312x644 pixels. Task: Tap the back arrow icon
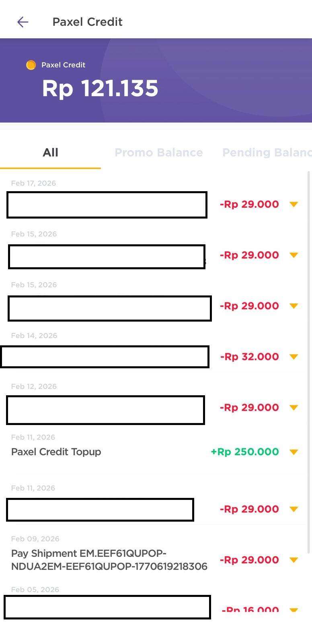[23, 22]
